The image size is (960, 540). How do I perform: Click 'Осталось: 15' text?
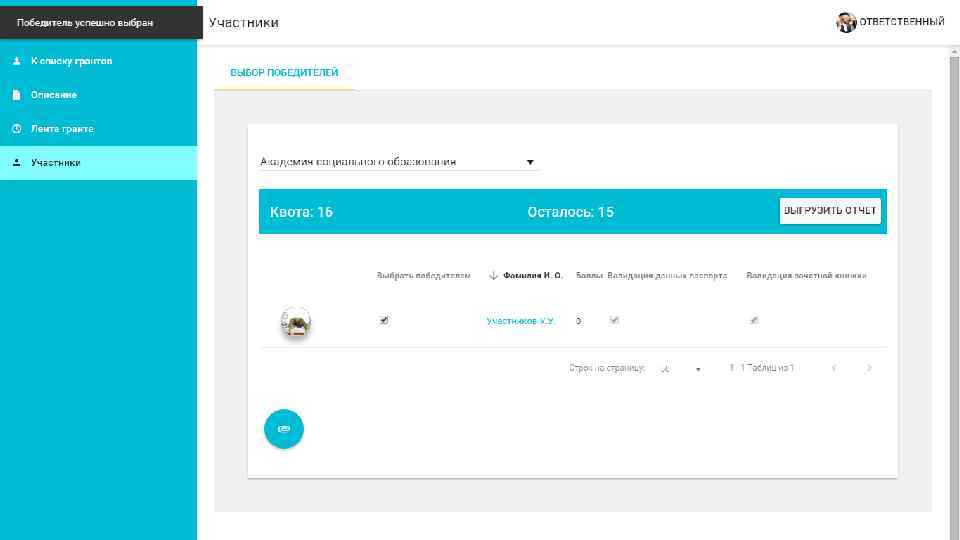pos(571,212)
